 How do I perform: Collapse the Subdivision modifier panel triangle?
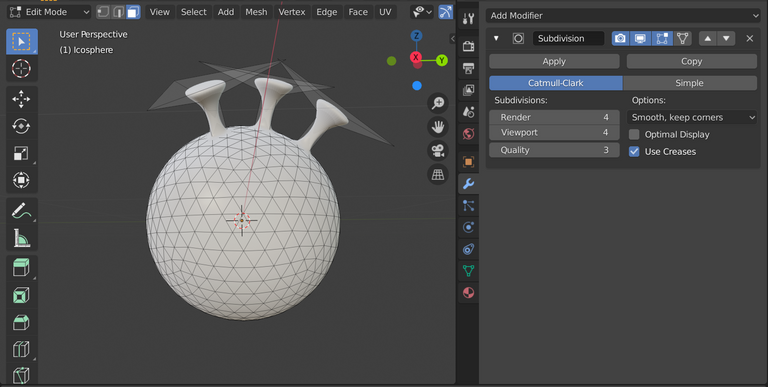coord(496,38)
